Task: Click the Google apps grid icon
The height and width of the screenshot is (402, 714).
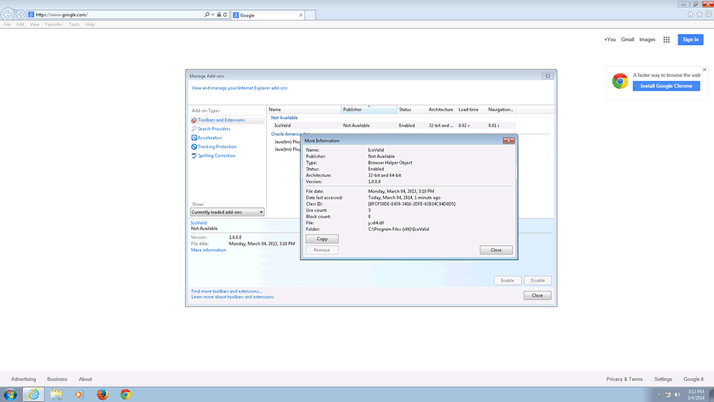Action: (667, 40)
